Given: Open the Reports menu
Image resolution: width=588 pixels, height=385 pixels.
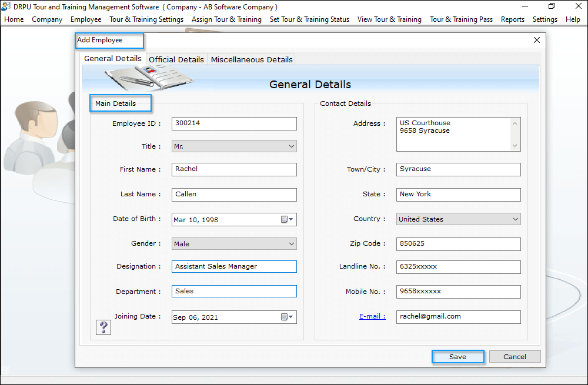Looking at the screenshot, I should point(513,19).
